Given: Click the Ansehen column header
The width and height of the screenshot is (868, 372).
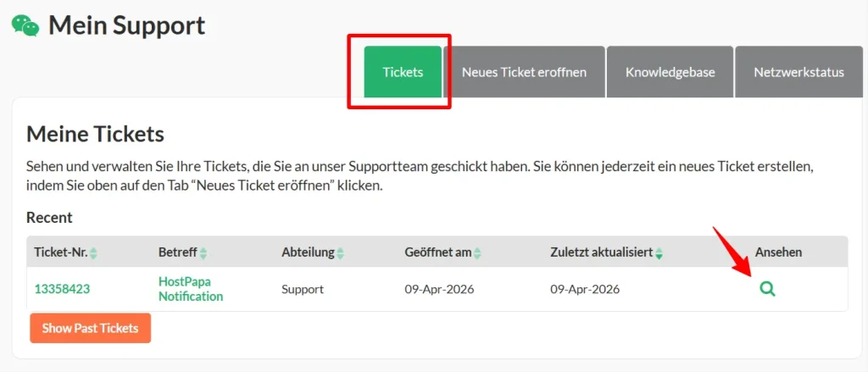Looking at the screenshot, I should (x=778, y=253).
